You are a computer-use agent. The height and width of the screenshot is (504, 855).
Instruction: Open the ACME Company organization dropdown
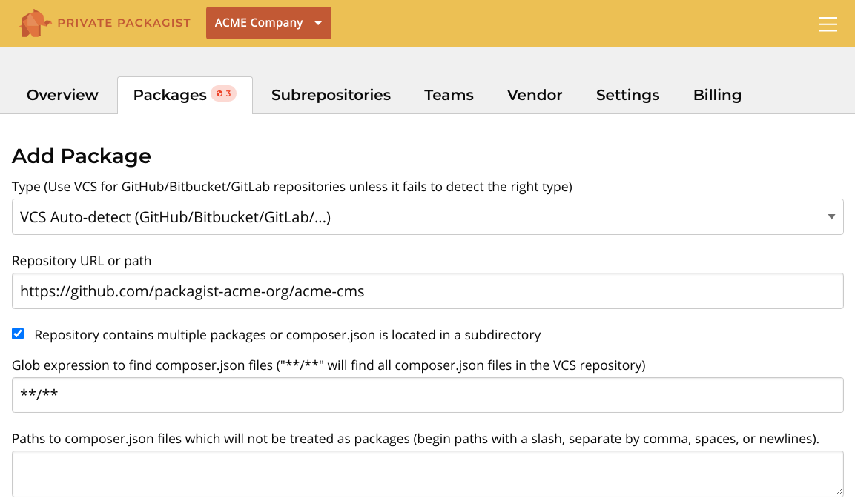click(x=268, y=23)
